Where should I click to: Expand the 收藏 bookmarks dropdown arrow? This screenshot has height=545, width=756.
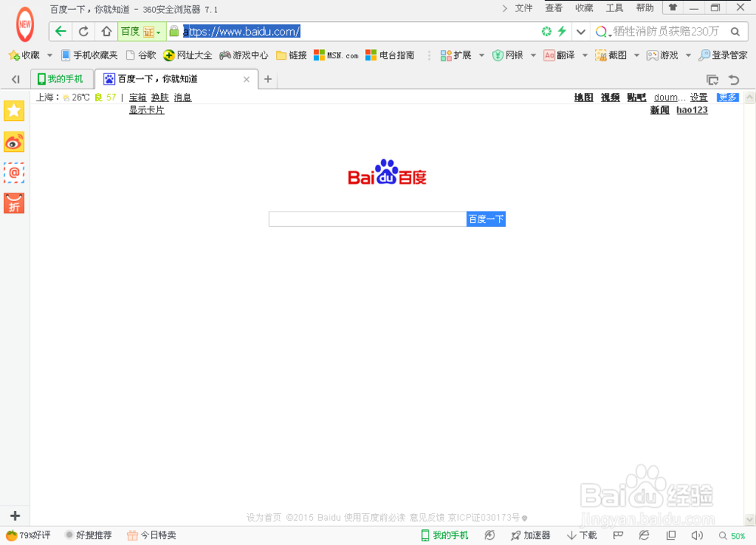(49, 55)
